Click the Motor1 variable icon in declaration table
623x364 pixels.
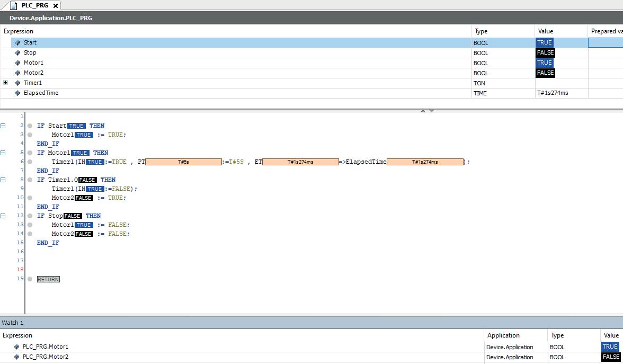[17, 63]
